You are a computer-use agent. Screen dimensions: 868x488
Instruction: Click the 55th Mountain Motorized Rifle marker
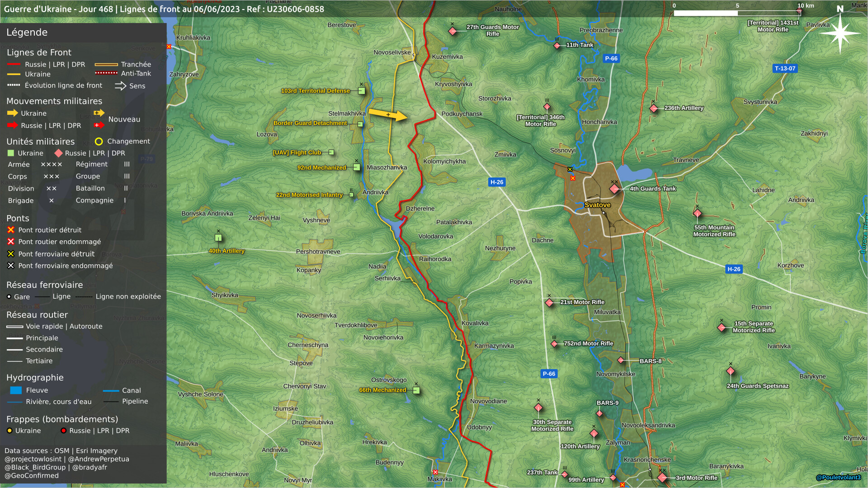[698, 213]
